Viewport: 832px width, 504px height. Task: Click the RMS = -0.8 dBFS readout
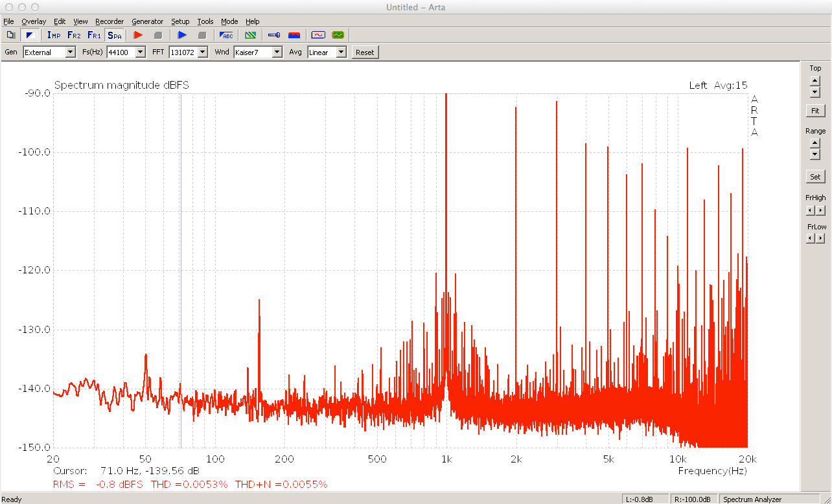click(x=98, y=484)
